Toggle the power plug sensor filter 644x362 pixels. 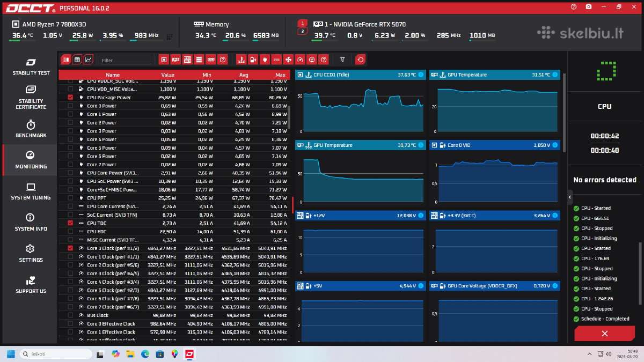pyautogui.click(x=265, y=60)
